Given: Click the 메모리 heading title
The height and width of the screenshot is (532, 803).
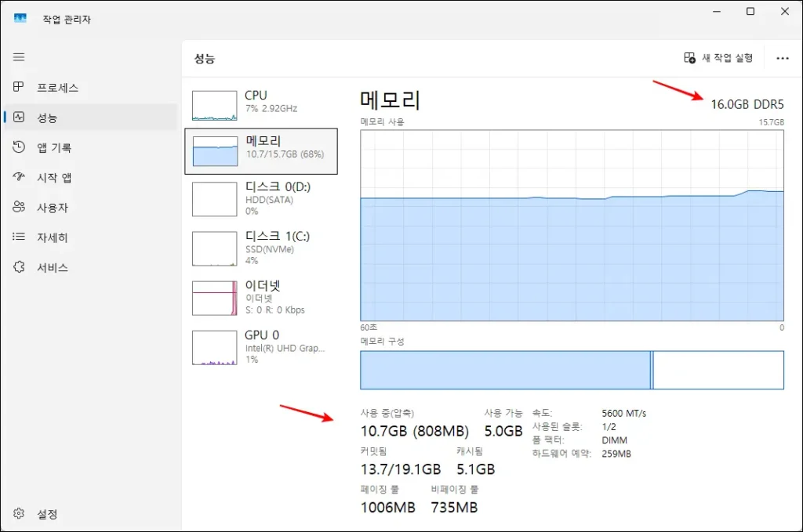Looking at the screenshot, I should click(x=391, y=100).
